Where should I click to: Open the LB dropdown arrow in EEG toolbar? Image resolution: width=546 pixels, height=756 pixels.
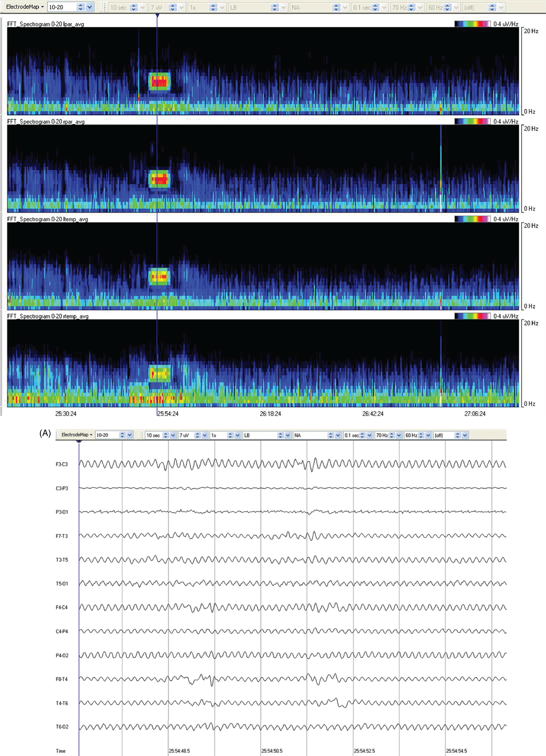288,435
